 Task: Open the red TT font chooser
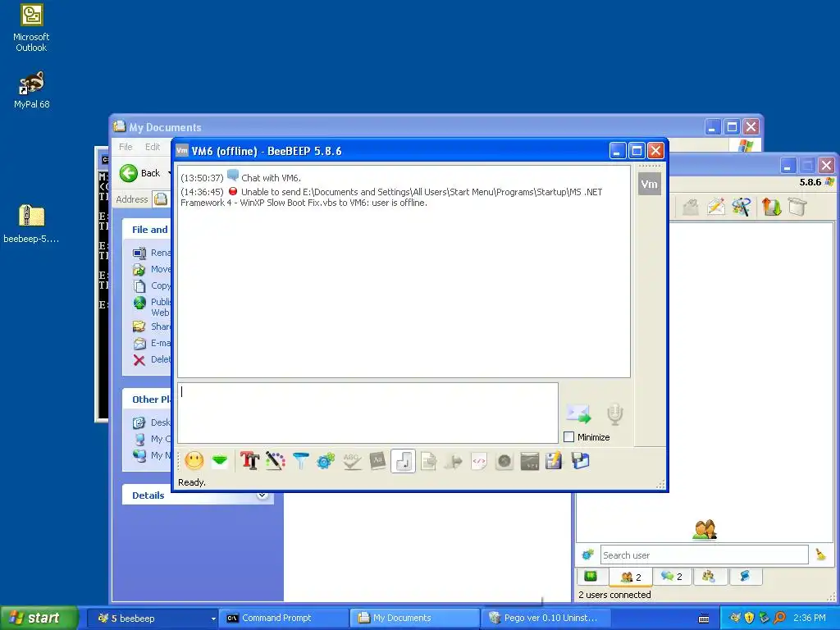point(249,461)
